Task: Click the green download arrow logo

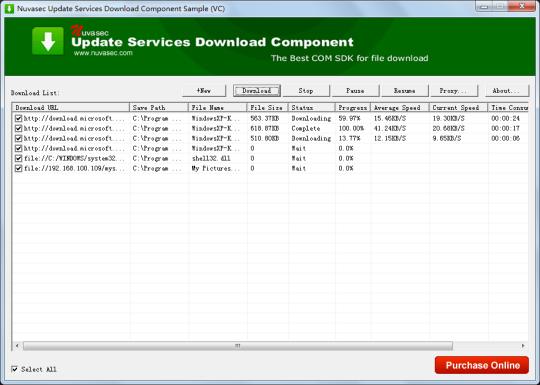Action: point(48,41)
